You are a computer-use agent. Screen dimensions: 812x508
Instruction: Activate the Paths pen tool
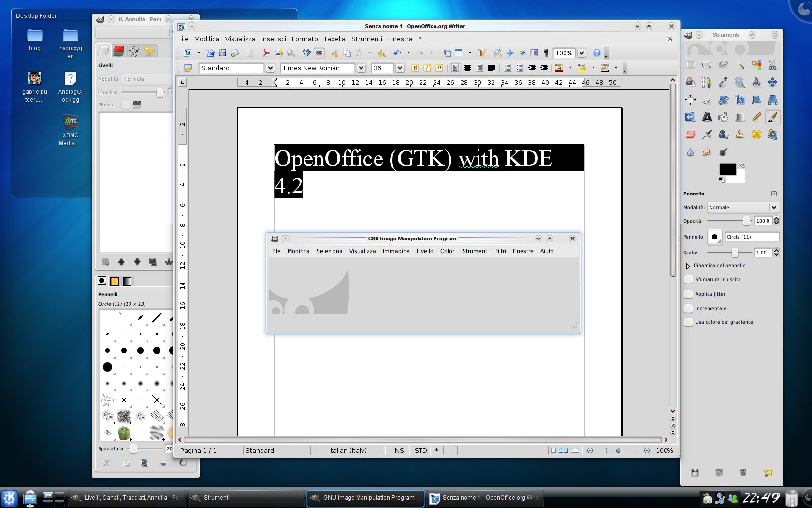tap(707, 82)
